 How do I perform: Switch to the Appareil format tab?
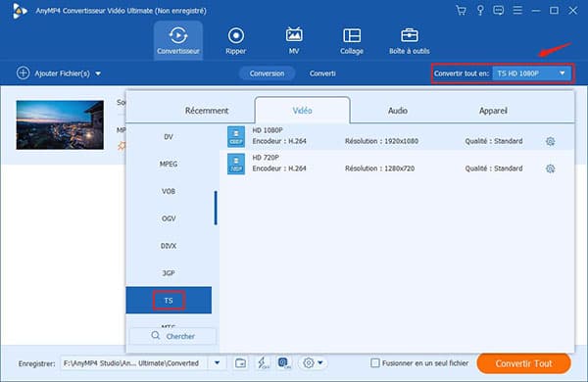tap(493, 111)
